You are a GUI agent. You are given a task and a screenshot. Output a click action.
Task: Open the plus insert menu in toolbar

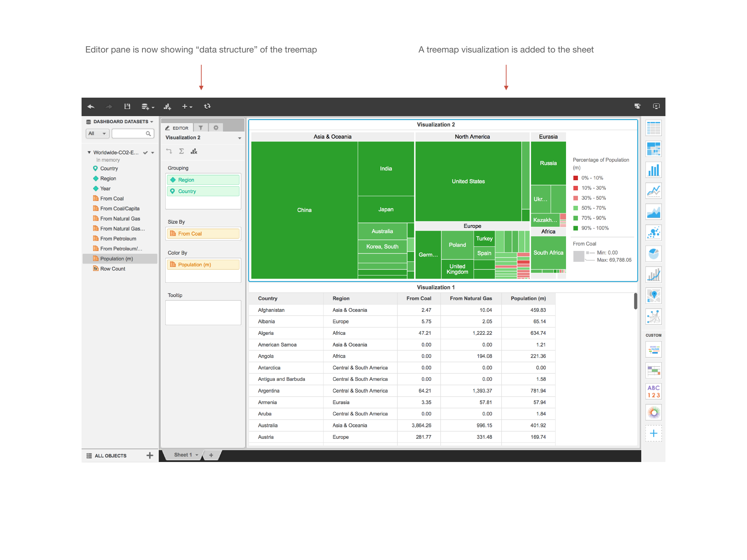click(187, 106)
